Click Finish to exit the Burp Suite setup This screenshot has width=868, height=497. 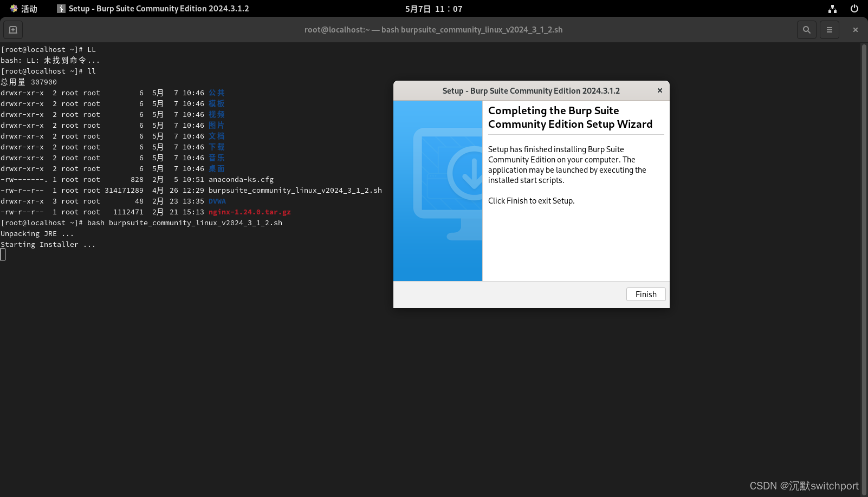pos(646,294)
